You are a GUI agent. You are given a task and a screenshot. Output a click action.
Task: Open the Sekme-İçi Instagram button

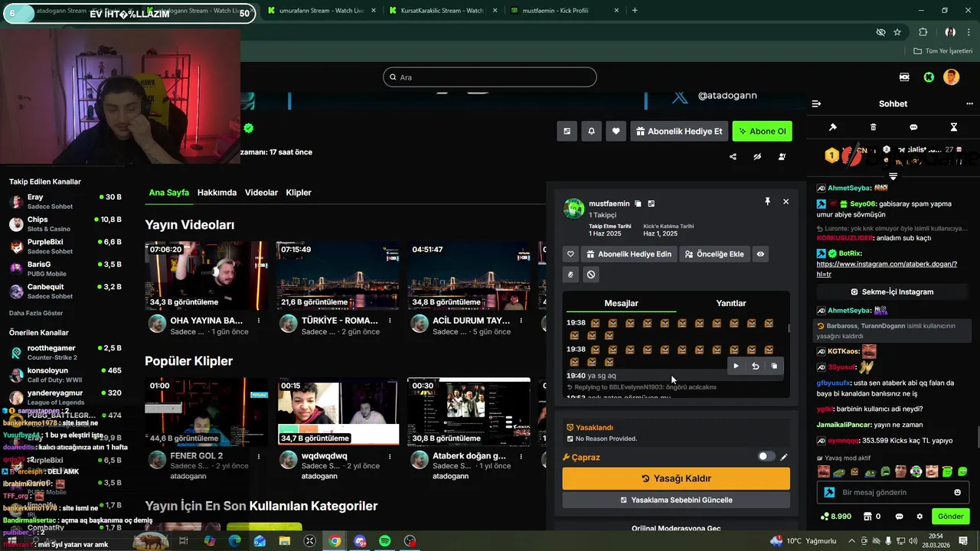pyautogui.click(x=893, y=292)
